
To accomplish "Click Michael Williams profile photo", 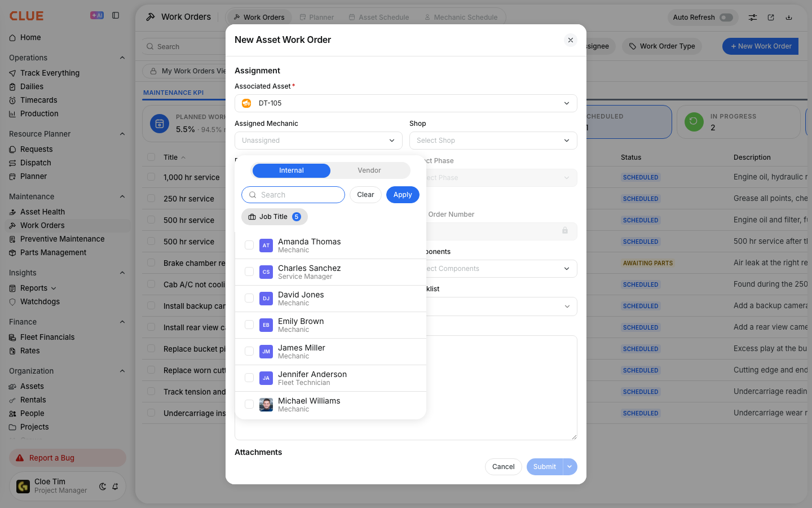I will pyautogui.click(x=266, y=405).
